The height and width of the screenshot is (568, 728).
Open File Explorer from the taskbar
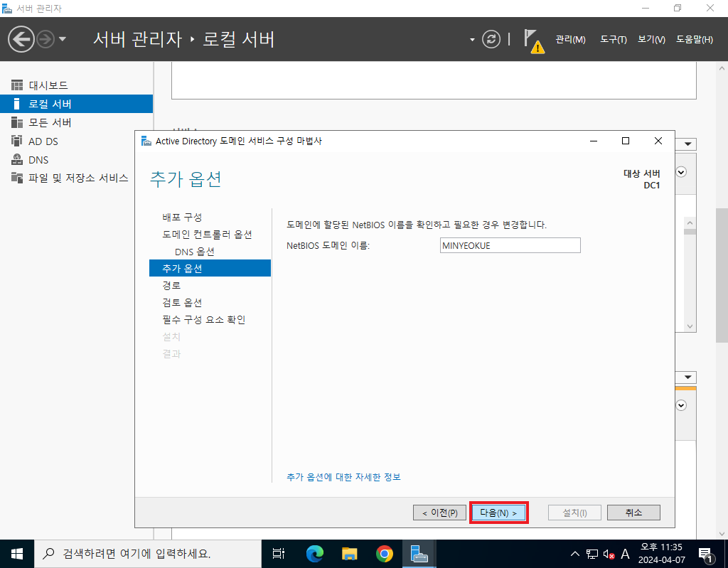(349, 554)
